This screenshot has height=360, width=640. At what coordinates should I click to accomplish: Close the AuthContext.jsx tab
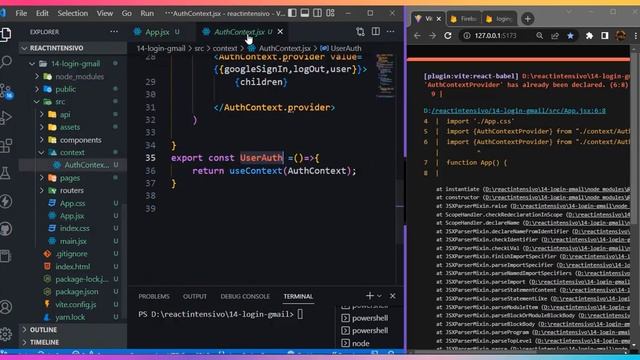pyautogui.click(x=280, y=31)
